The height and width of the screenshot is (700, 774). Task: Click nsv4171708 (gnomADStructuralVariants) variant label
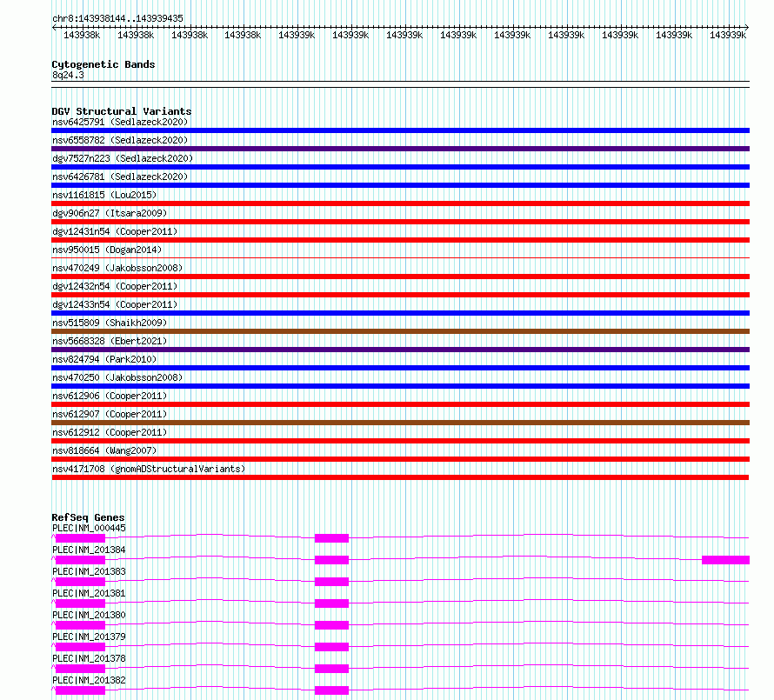(x=149, y=469)
